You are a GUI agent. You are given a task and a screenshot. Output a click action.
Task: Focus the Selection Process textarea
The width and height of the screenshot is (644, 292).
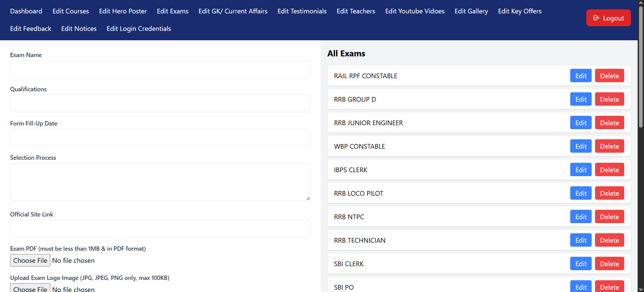[x=160, y=182]
